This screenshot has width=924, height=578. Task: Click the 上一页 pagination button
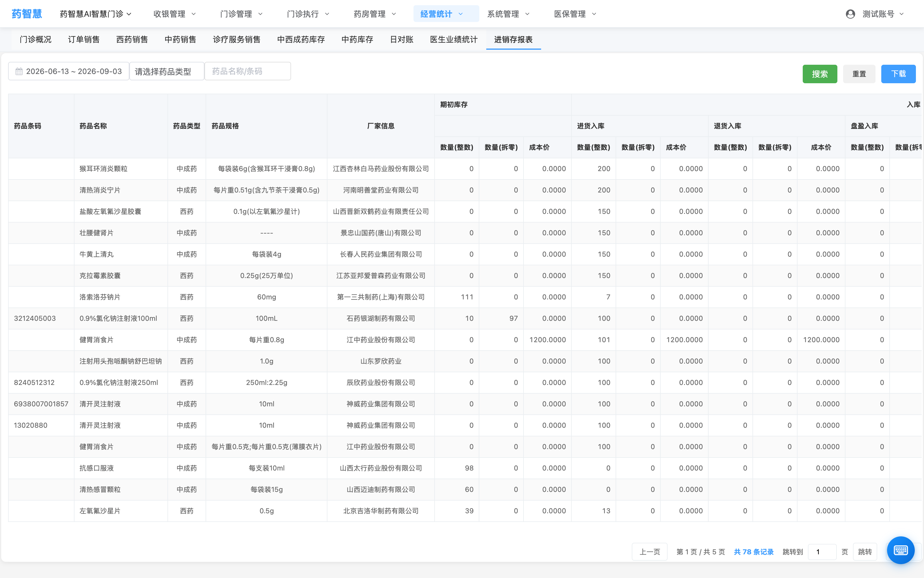click(649, 552)
